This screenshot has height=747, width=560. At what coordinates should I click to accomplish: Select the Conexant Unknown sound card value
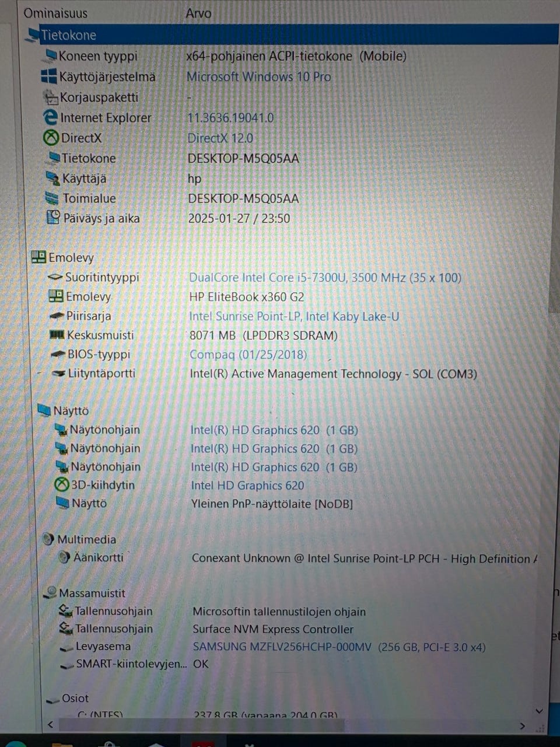click(364, 558)
